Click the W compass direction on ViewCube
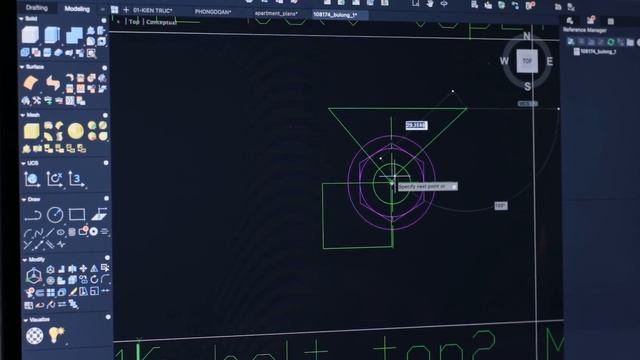The image size is (640, 360). pyautogui.click(x=504, y=61)
